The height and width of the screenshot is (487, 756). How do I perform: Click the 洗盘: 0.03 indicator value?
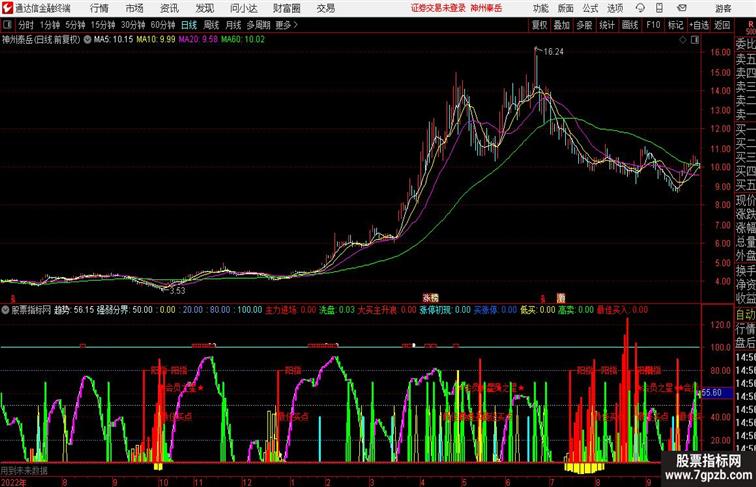point(337,310)
